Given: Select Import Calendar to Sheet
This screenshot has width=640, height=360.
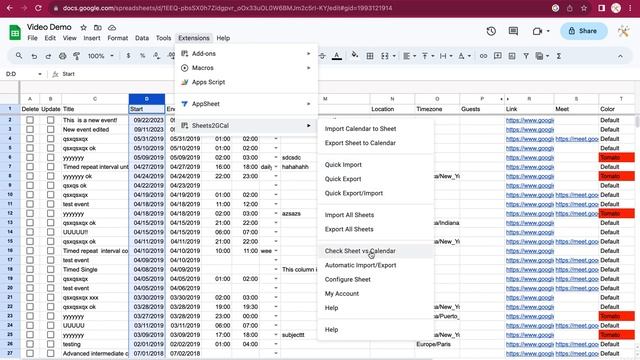Looking at the screenshot, I should pyautogui.click(x=360, y=129).
